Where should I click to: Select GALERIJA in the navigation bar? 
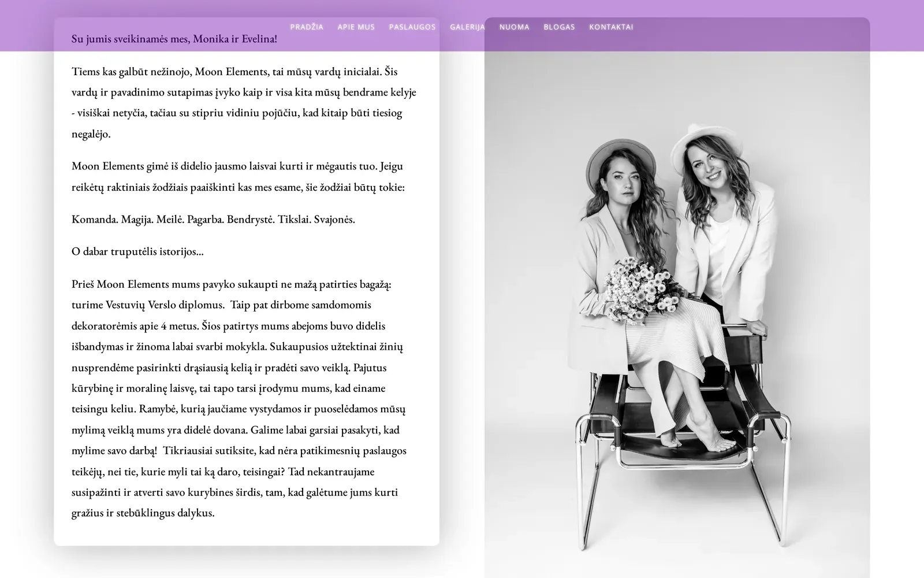(467, 27)
